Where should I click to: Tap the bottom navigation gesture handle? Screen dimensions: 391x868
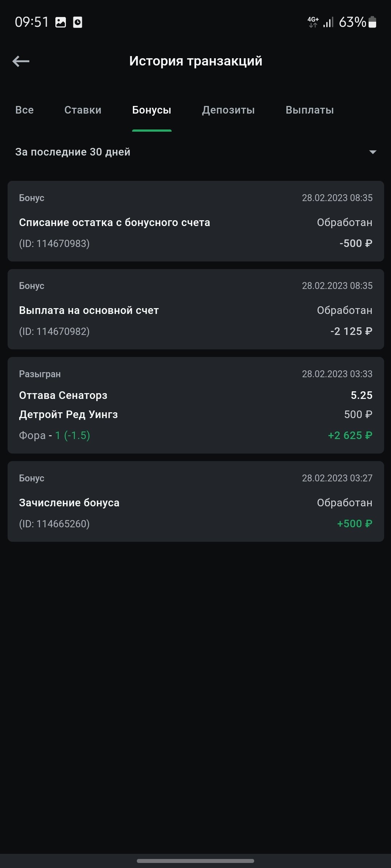pos(195,861)
